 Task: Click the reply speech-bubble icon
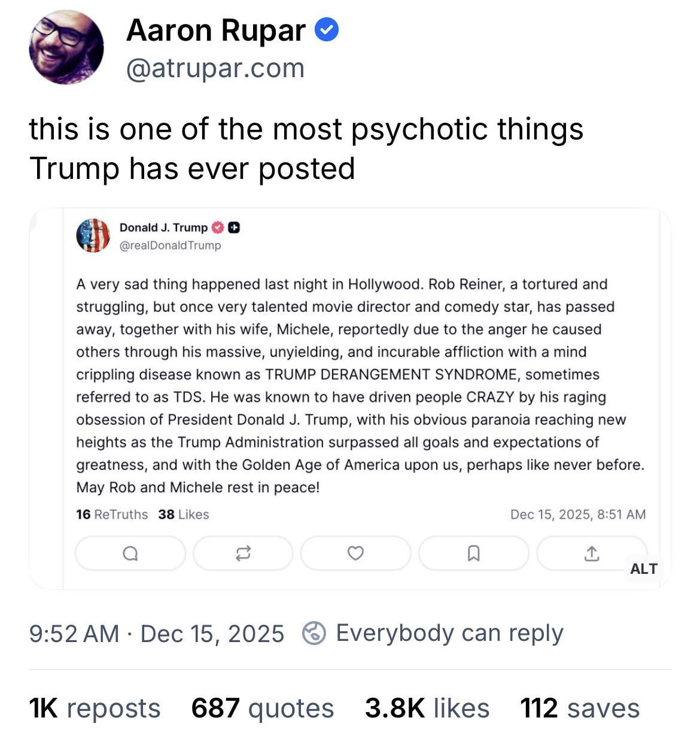[x=130, y=554]
